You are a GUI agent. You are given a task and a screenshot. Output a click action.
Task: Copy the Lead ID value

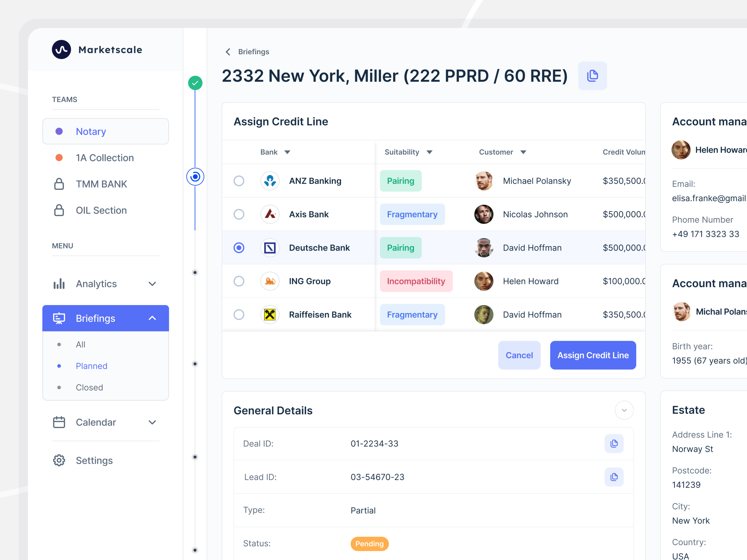pyautogui.click(x=614, y=477)
